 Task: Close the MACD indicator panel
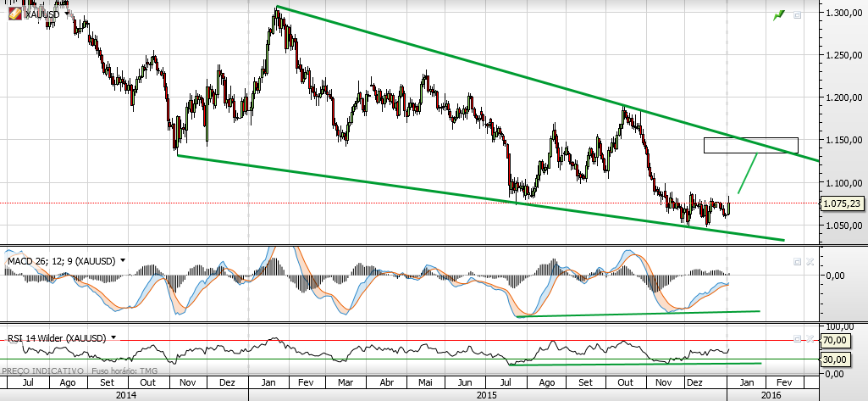pyautogui.click(x=810, y=261)
